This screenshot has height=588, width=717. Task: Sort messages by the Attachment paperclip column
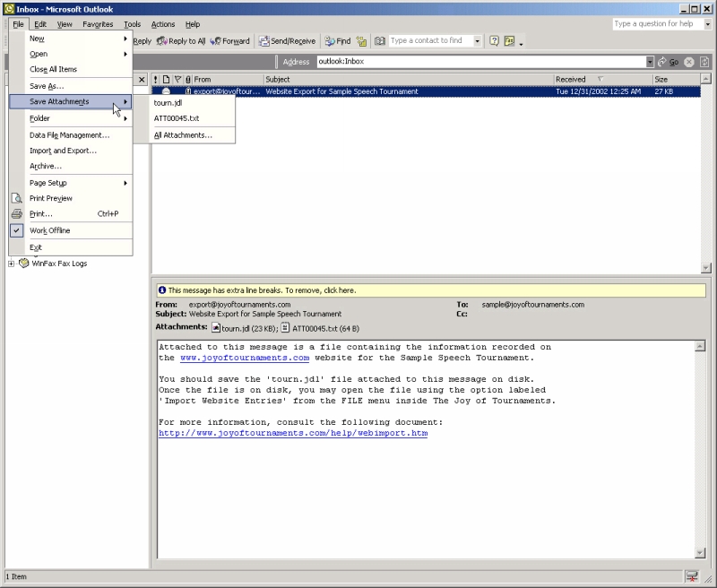point(187,80)
